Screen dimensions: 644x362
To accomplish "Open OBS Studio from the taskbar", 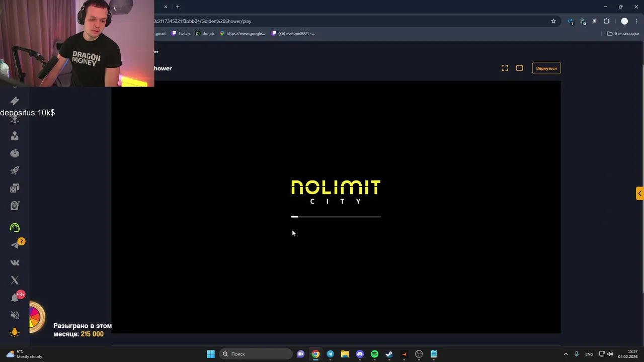I will (419, 354).
